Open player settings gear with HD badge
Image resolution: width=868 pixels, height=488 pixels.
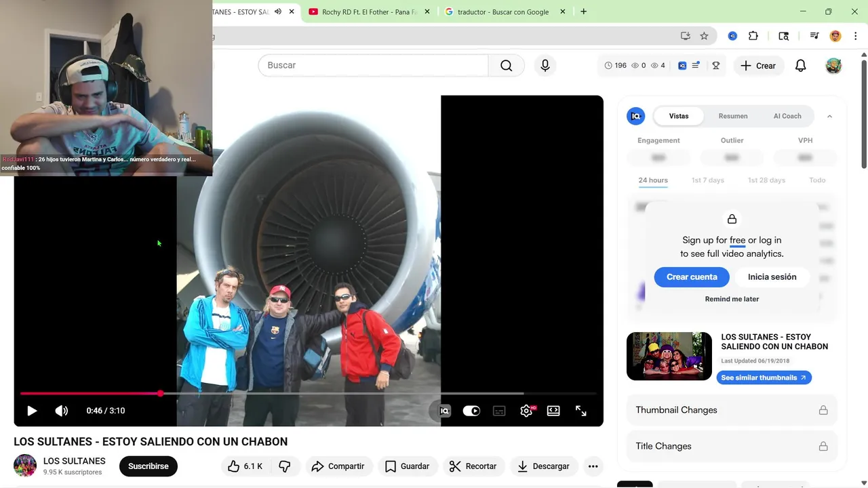pos(527,411)
